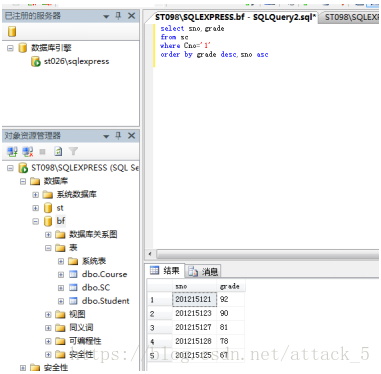The height and width of the screenshot is (374, 381).
Task: Open the 消息 messages tab
Action: (x=203, y=272)
